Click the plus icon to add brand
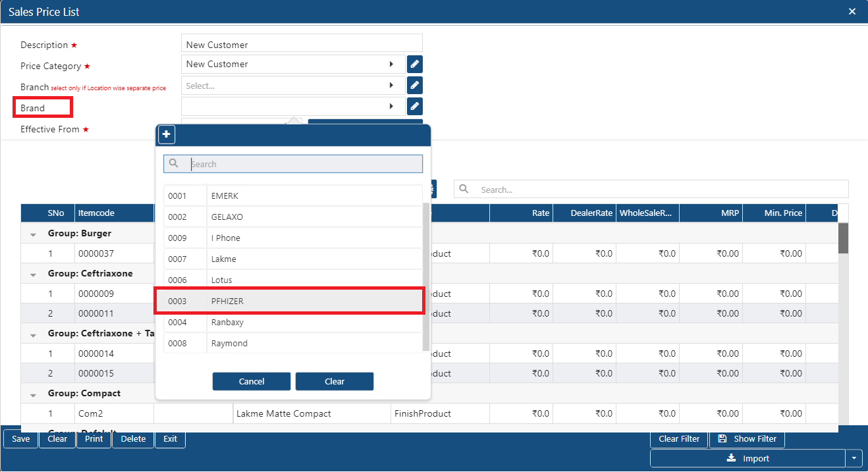Viewport: 868px width, 472px height. click(167, 134)
